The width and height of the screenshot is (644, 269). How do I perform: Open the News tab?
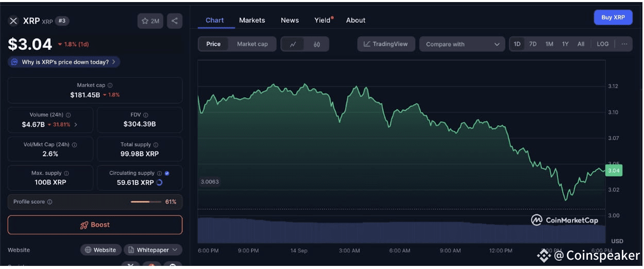tap(290, 20)
